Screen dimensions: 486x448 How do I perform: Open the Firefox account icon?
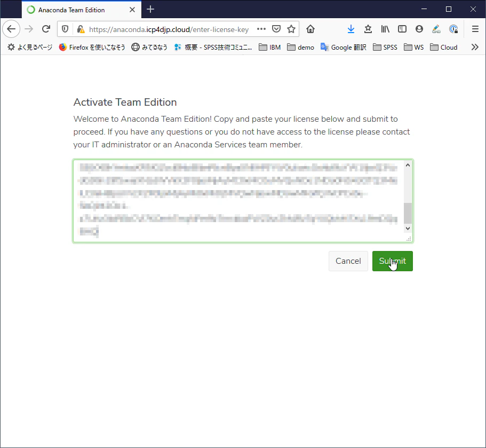point(419,29)
